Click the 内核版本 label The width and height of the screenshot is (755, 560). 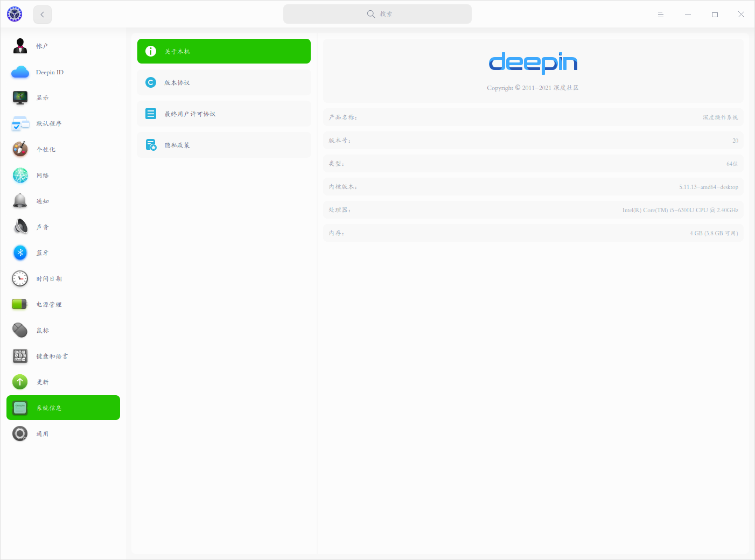(343, 187)
